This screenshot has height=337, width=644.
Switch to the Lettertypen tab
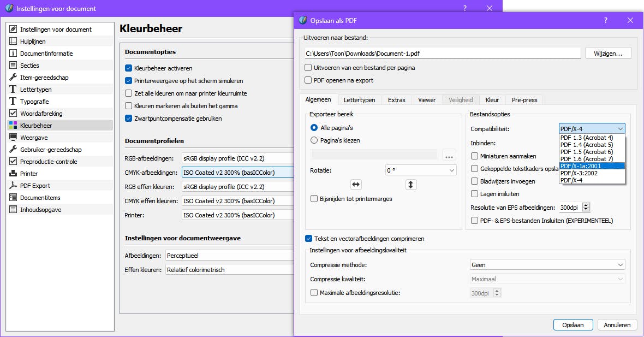[359, 100]
